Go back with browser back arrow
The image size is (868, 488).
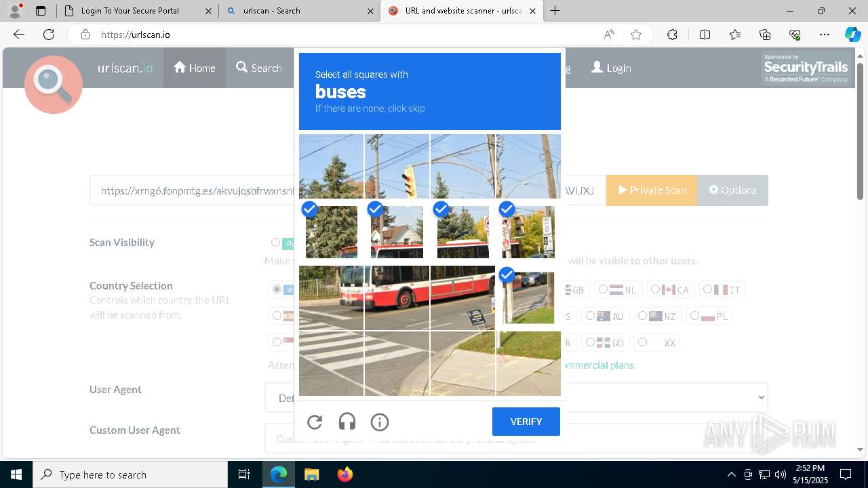click(19, 35)
